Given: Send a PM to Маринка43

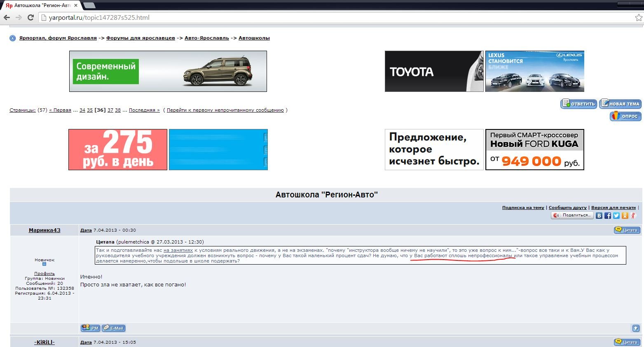Looking at the screenshot, I should pyautogui.click(x=90, y=328).
